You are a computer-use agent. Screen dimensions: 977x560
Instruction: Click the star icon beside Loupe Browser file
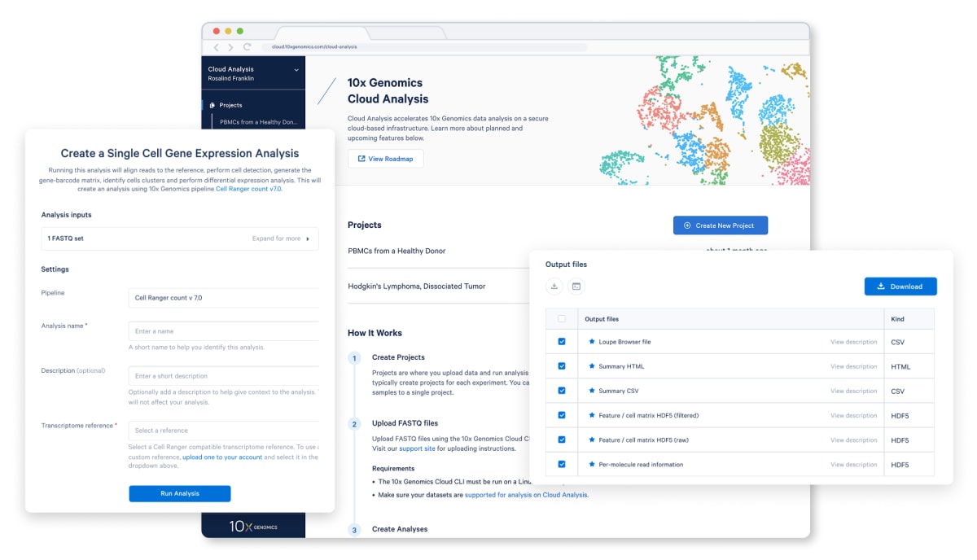tap(592, 342)
